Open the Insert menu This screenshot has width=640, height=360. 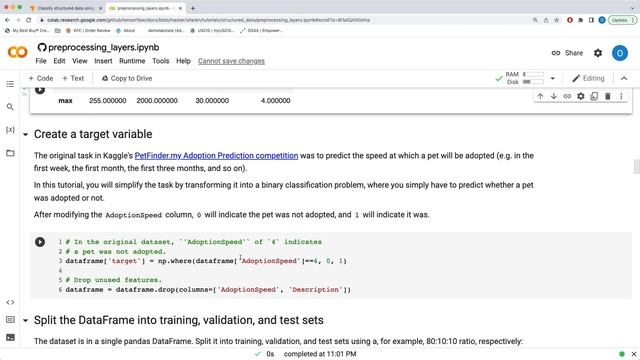click(103, 61)
